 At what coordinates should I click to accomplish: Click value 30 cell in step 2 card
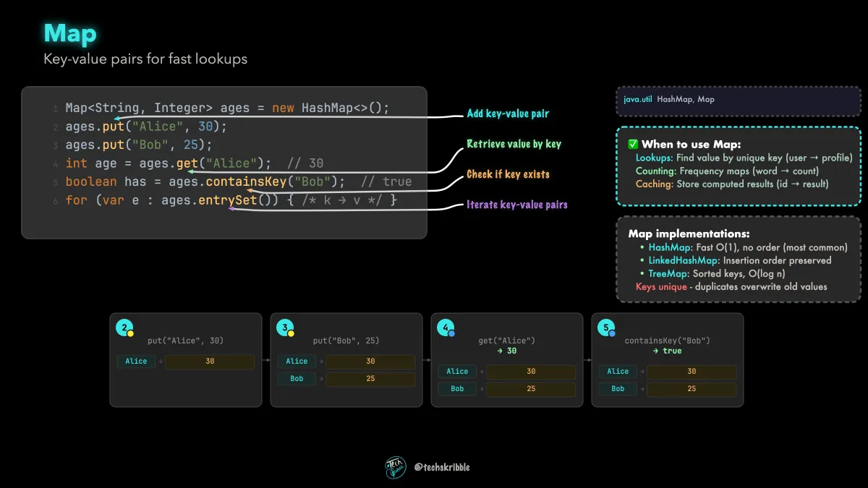210,361
